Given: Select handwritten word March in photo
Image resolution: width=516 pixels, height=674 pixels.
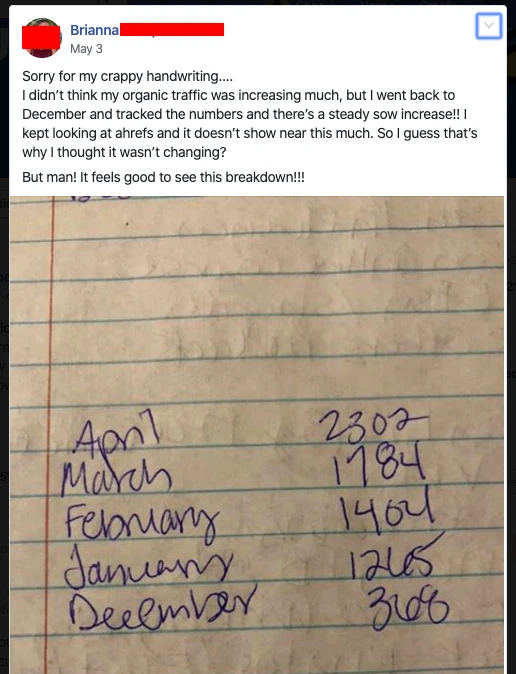Looking at the screenshot, I should tap(116, 475).
